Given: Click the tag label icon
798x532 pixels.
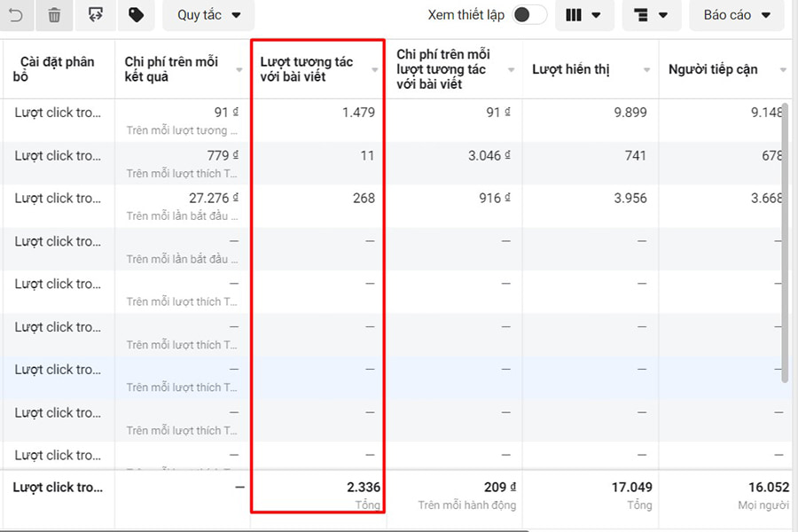Looking at the screenshot, I should point(136,15).
